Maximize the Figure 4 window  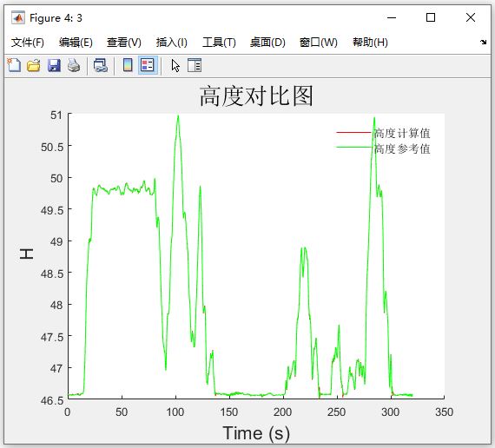coord(431,17)
